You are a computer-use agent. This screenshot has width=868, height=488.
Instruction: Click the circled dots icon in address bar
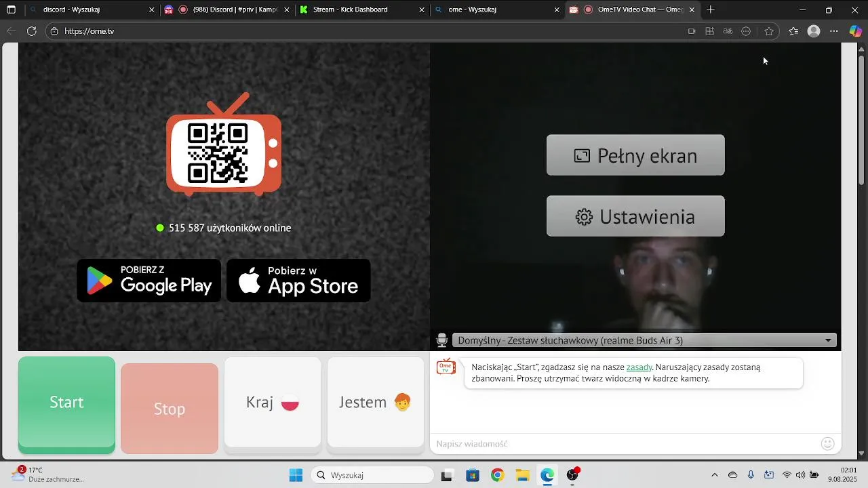coord(746,31)
